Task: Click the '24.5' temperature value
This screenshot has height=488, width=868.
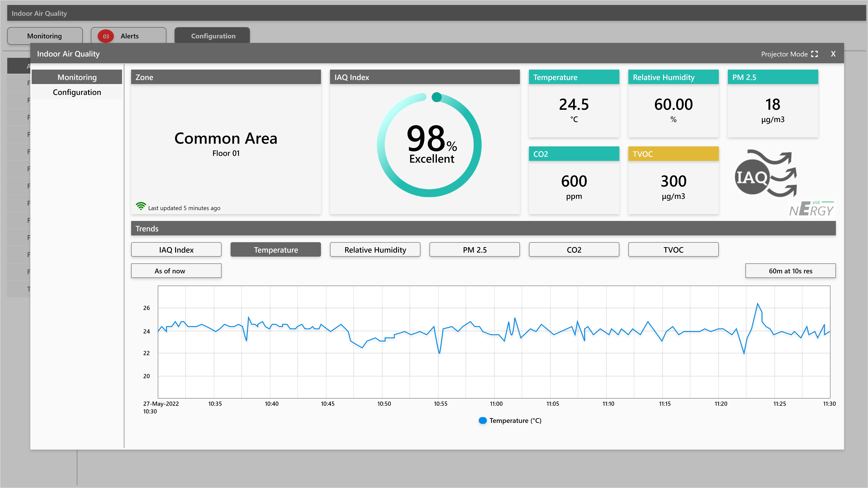Action: click(574, 104)
